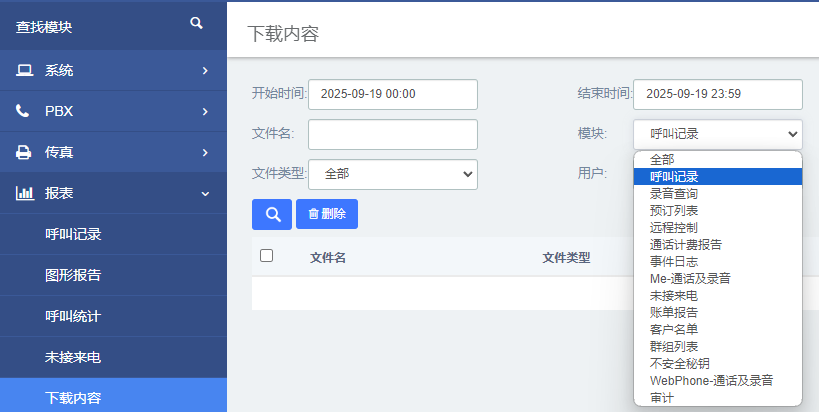Select 录音查询 from the module list
Image resolution: width=819 pixels, height=412 pixels.
click(674, 193)
